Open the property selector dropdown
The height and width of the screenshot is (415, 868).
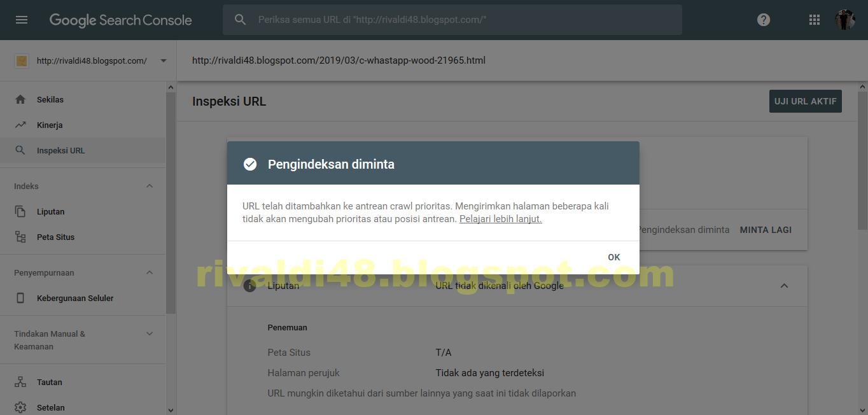click(x=163, y=60)
